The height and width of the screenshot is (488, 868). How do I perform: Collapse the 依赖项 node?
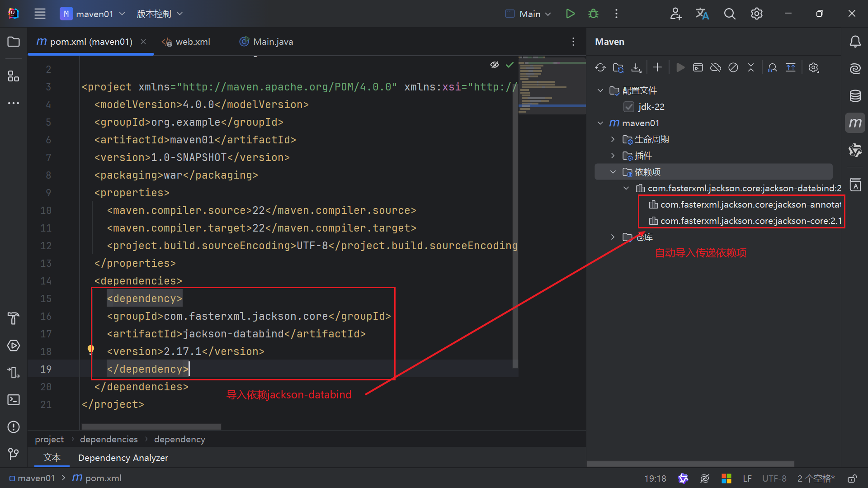[613, 172]
